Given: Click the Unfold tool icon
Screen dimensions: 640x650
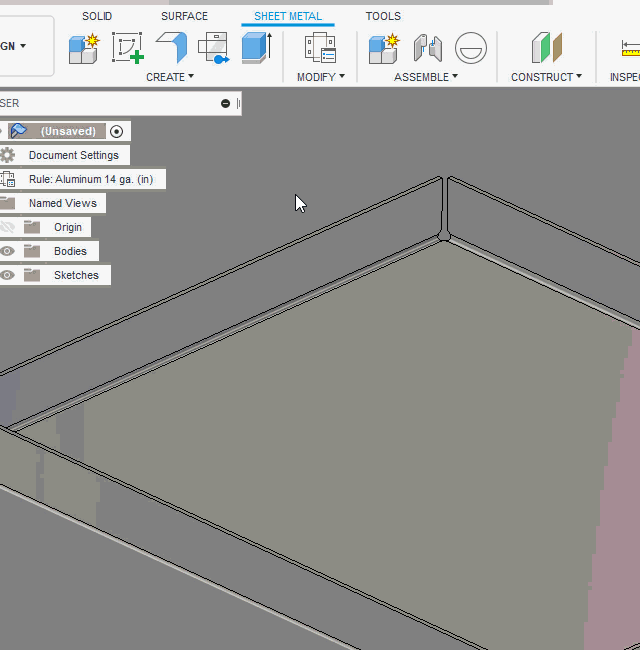Looking at the screenshot, I should pos(213,47).
